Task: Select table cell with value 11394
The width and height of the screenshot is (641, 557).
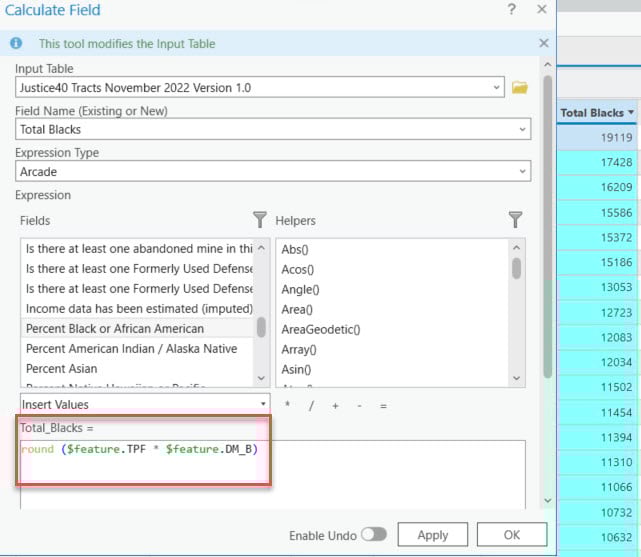Action: click(x=597, y=438)
